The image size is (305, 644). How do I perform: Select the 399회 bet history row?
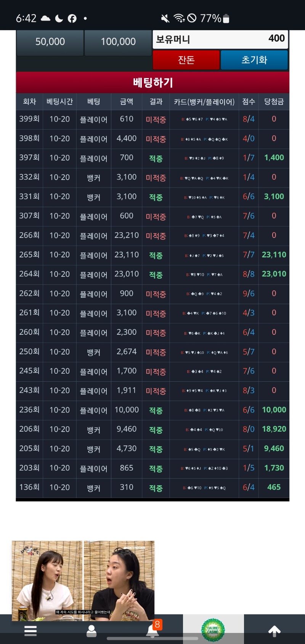152,119
